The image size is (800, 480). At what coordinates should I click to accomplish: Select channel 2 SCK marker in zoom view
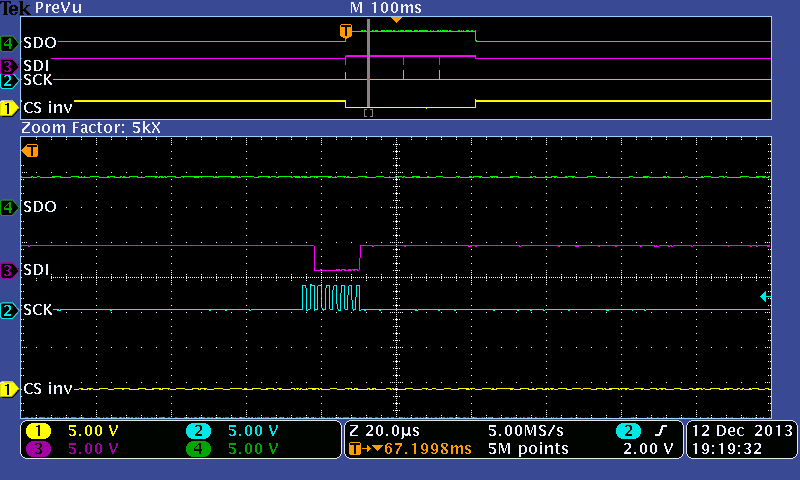click(x=9, y=310)
